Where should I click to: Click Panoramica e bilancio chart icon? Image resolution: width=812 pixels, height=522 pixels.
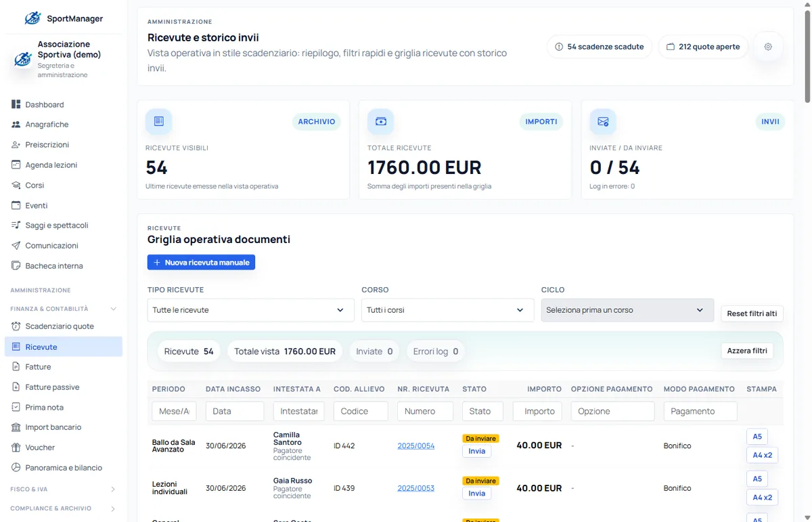tap(16, 467)
